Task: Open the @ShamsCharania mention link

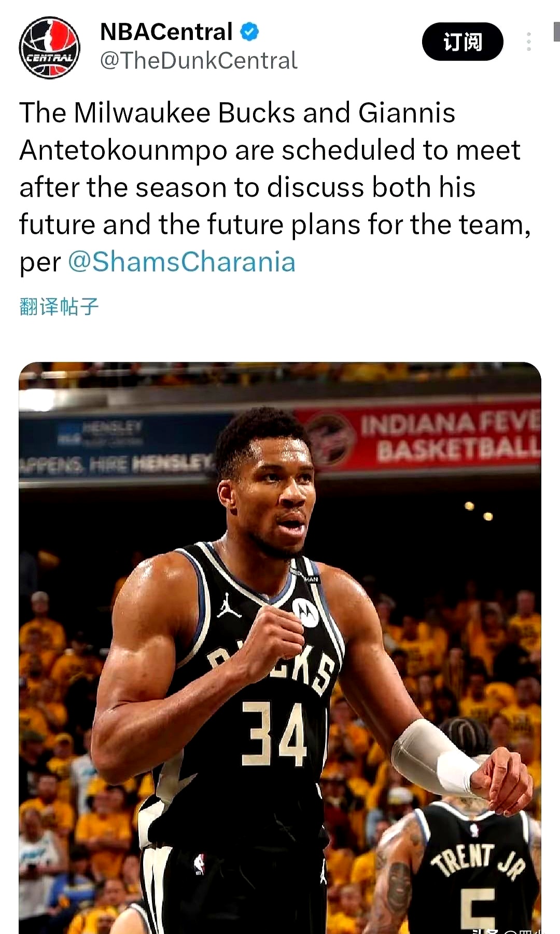Action: pos(181,262)
